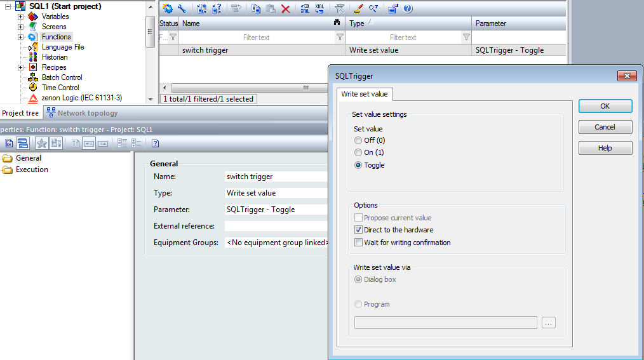This screenshot has height=360, width=644.
Task: Uncheck Direct to the hardware
Action: [359, 230]
